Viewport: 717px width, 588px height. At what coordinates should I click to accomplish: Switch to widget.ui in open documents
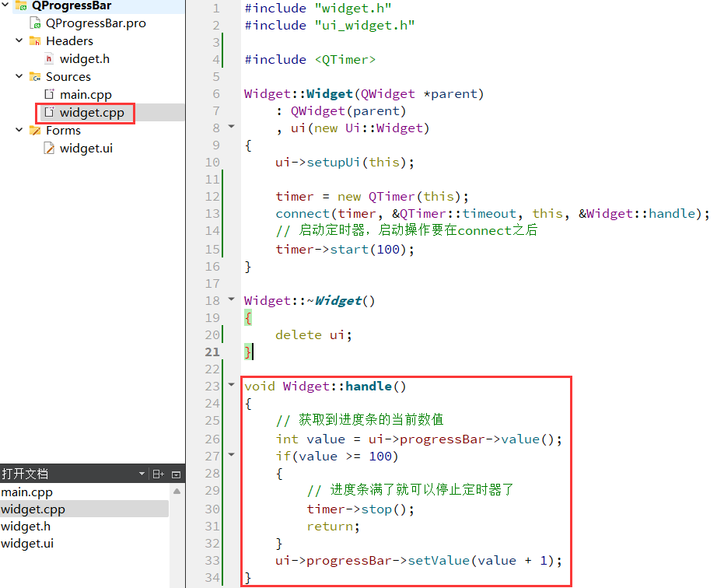[27, 543]
